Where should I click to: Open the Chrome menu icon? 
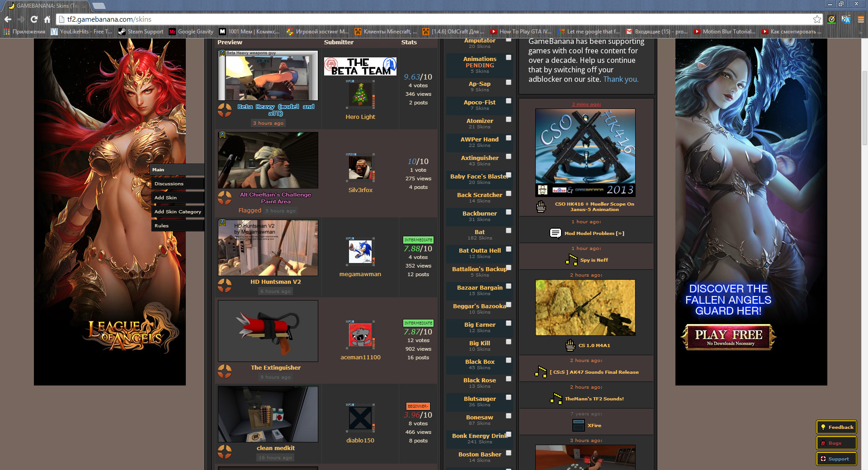[861, 19]
